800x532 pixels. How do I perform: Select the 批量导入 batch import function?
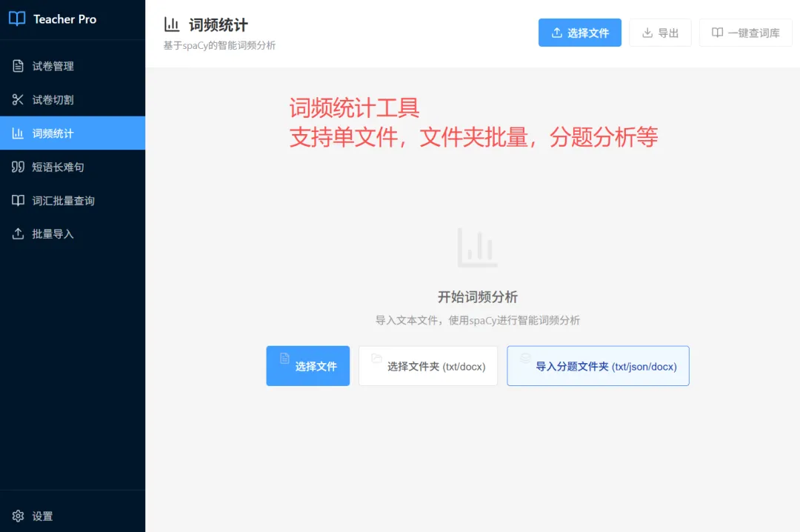coord(52,234)
